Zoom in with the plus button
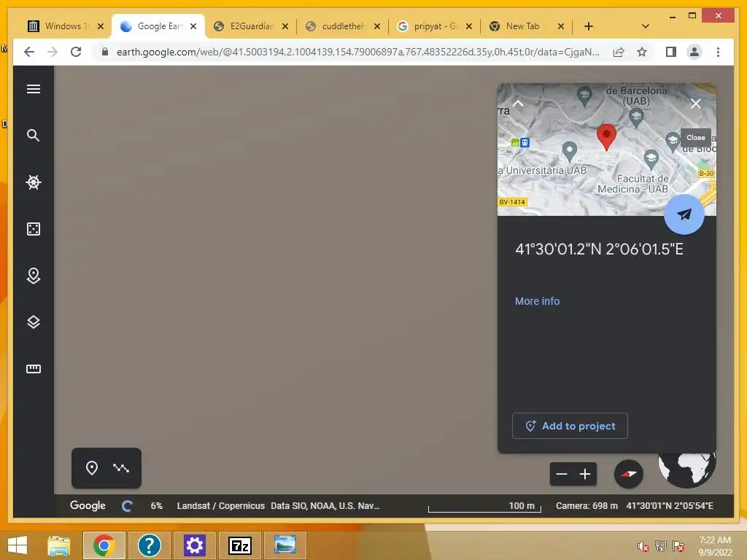The height and width of the screenshot is (560, 747). pos(585,474)
